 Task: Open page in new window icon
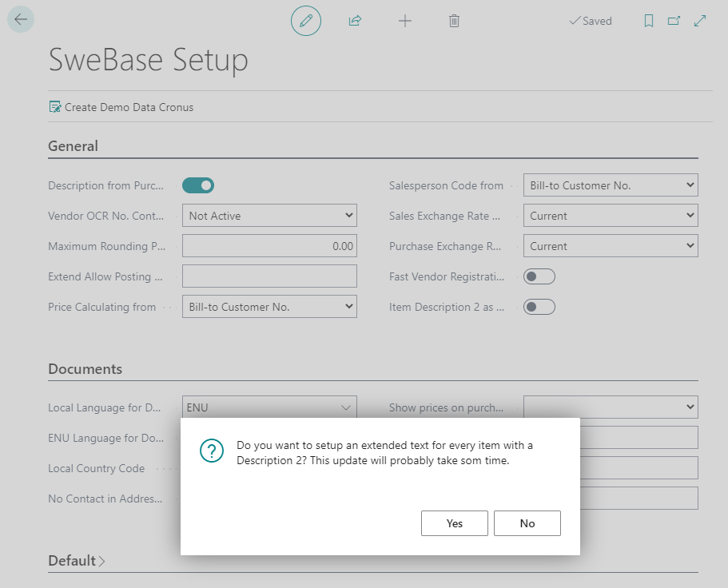pos(674,21)
